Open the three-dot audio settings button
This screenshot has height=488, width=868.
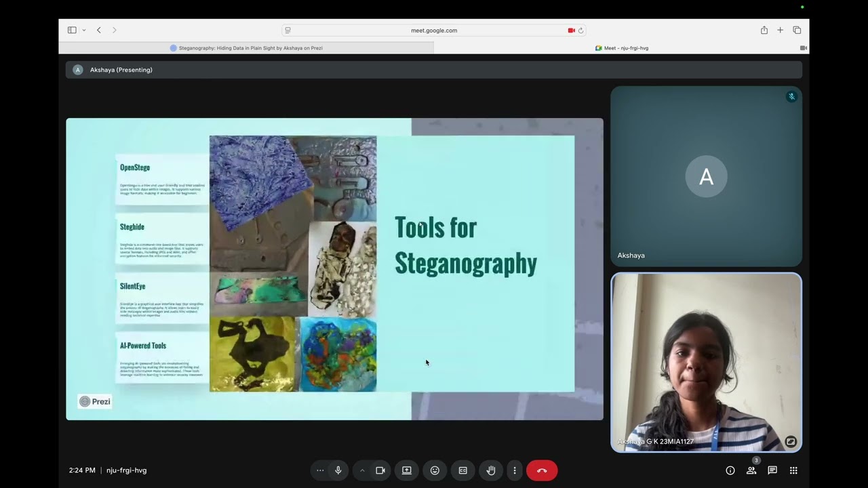[320, 470]
